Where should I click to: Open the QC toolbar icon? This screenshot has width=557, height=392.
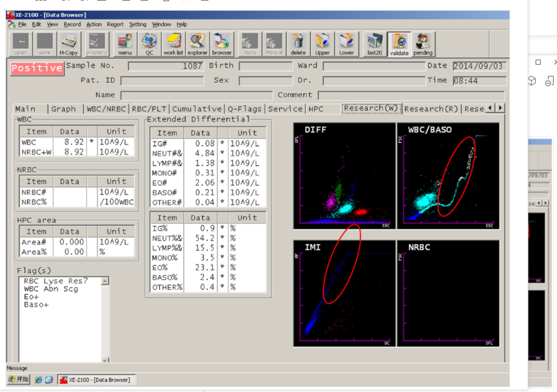coord(149,44)
